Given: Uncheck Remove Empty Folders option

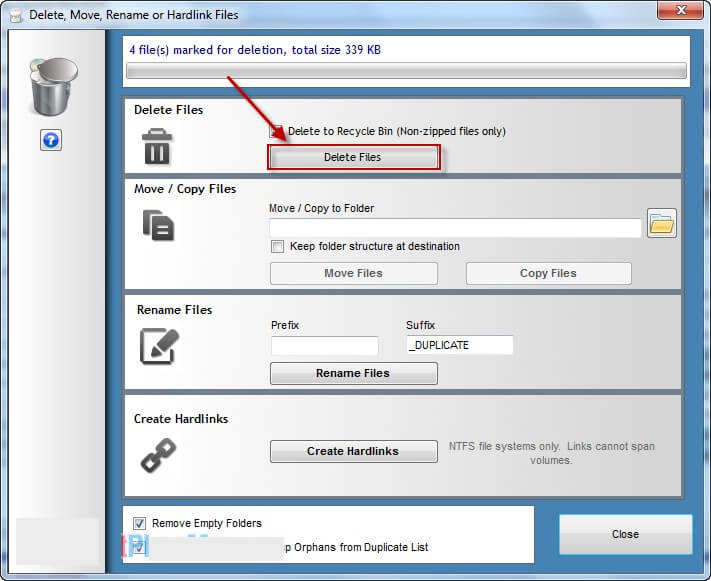Looking at the screenshot, I should point(139,523).
